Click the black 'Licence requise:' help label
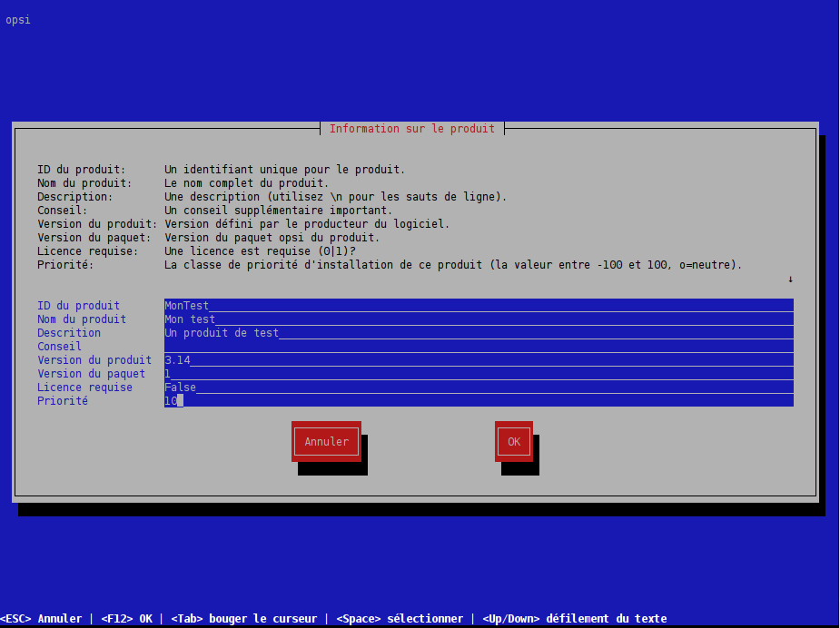 pyautogui.click(x=88, y=251)
